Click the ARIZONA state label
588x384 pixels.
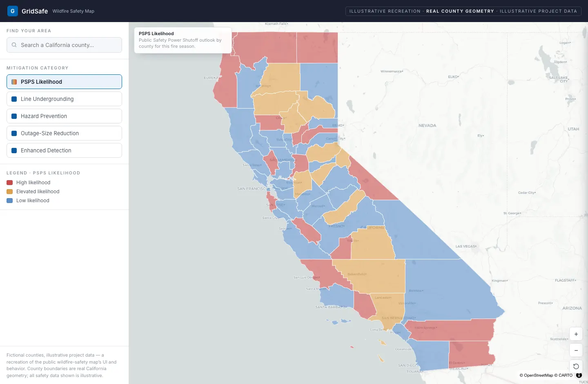572,308
